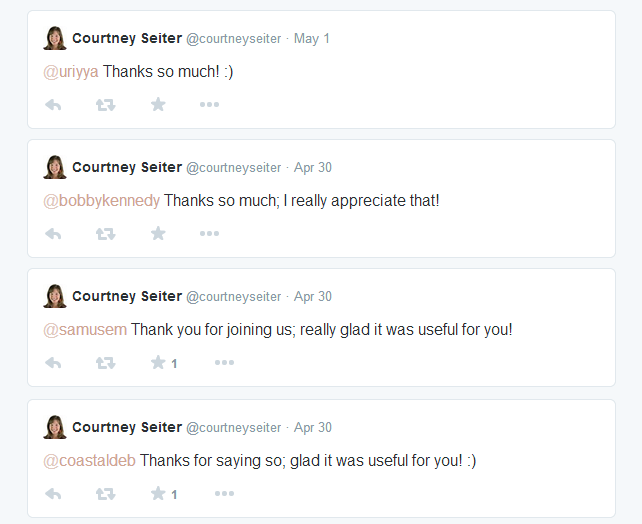642x524 pixels.
Task: Star the @bobbykennedy tweet
Action: [158, 234]
